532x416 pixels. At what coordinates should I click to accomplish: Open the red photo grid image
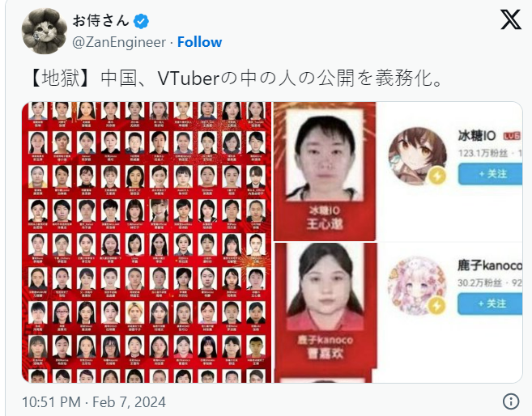147,242
